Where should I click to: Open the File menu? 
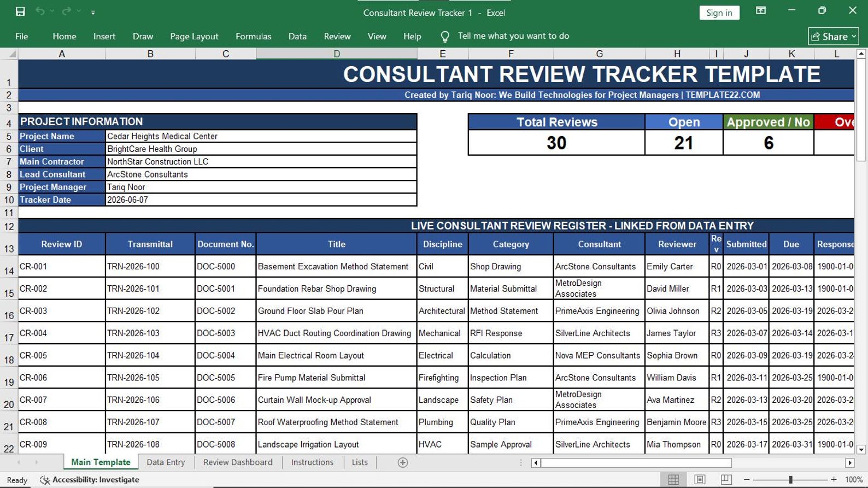pos(22,36)
